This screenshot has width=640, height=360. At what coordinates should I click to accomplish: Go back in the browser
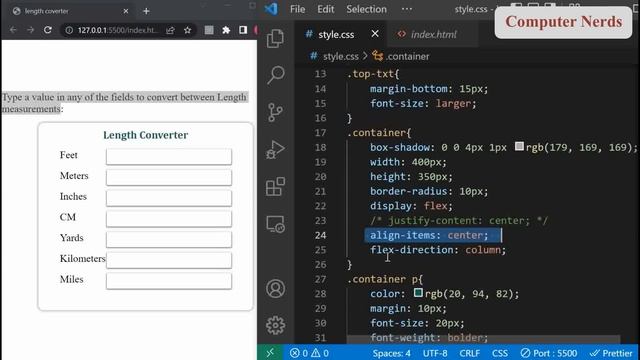pos(13,30)
